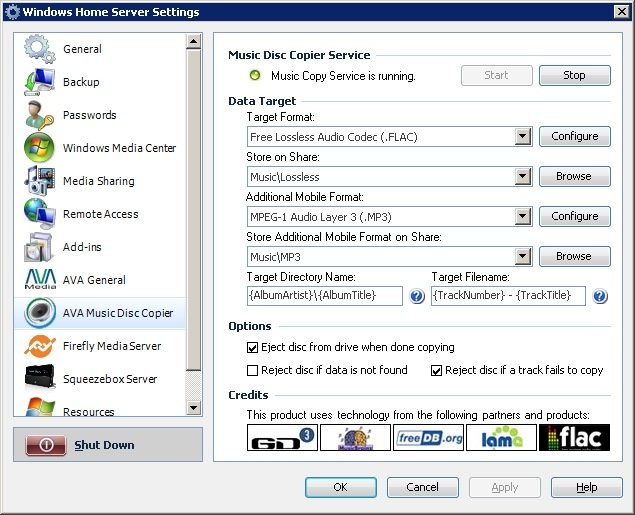Open Store Additional Mobile Format on Share dropdown
The image size is (635, 515).
tap(523, 257)
